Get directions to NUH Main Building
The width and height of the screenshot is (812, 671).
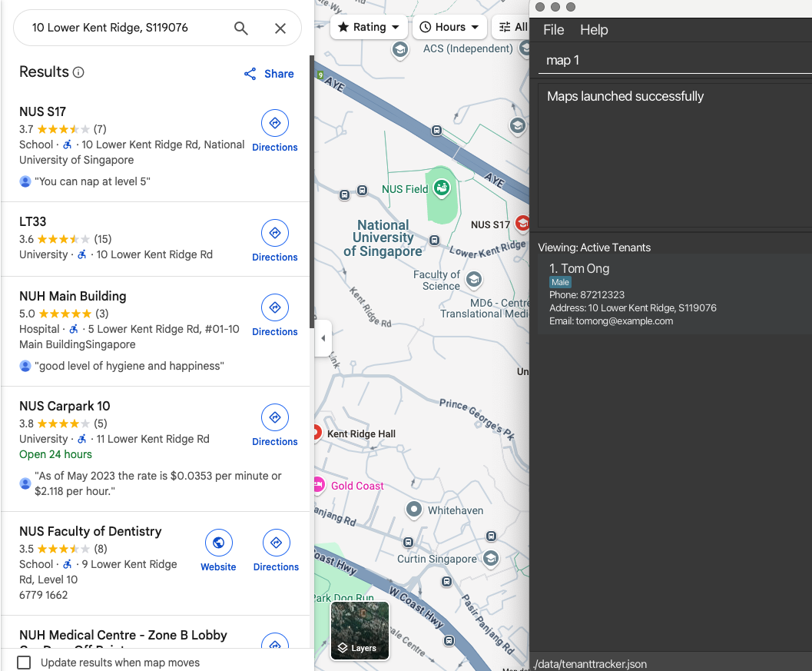(275, 316)
